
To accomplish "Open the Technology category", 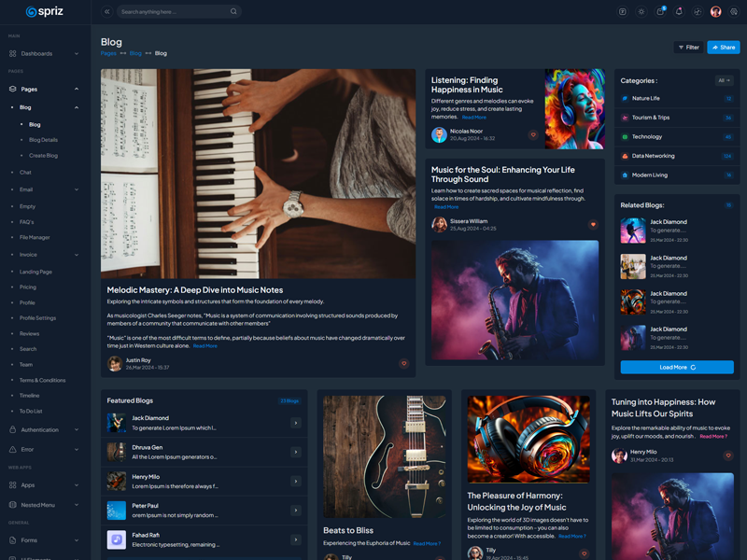I will pyautogui.click(x=647, y=136).
